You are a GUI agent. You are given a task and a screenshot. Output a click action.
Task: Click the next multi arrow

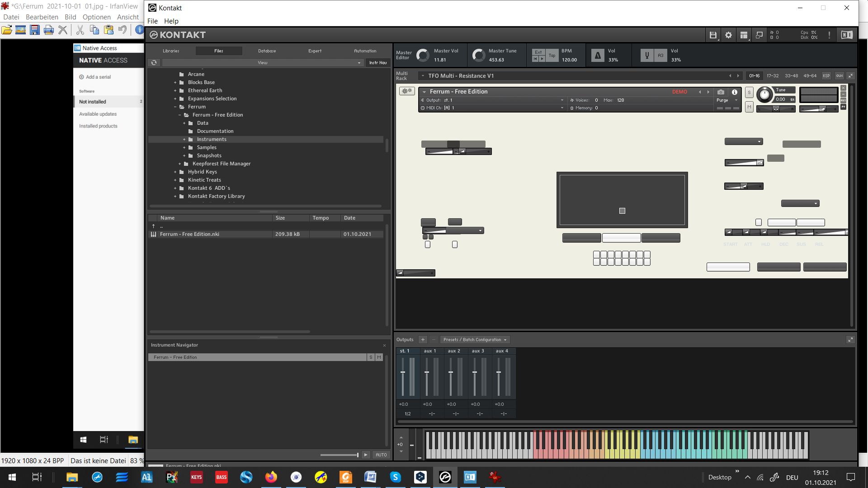(x=738, y=76)
